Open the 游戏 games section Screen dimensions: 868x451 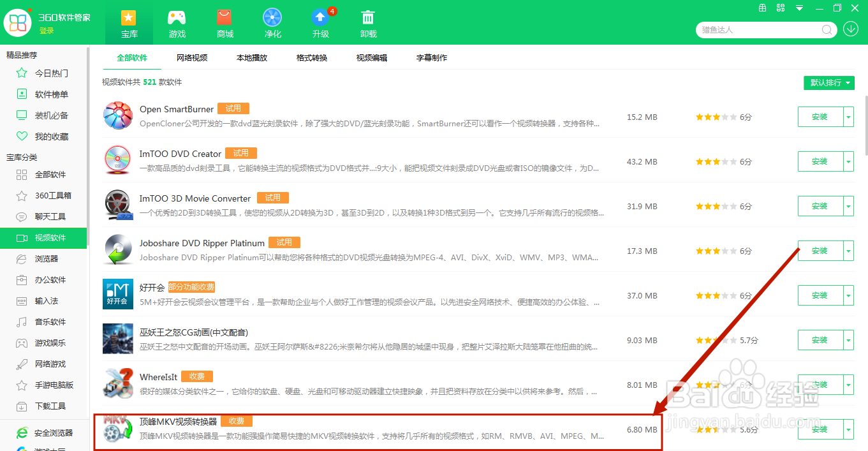tap(177, 23)
